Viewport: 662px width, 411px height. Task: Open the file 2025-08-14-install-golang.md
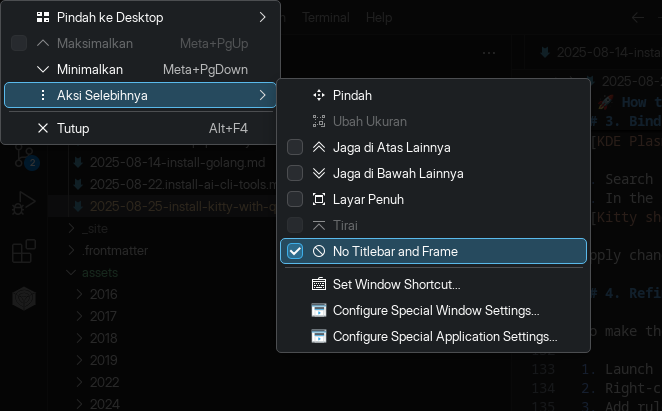[177, 163]
